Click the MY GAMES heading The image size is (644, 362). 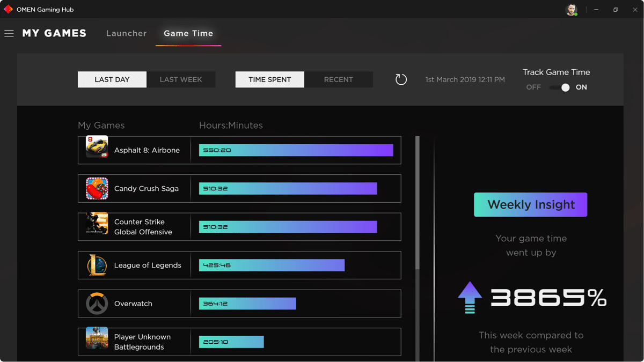pyautogui.click(x=54, y=33)
